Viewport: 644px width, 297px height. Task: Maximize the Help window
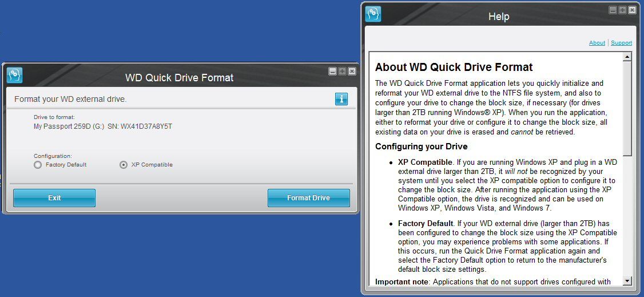tap(622, 10)
